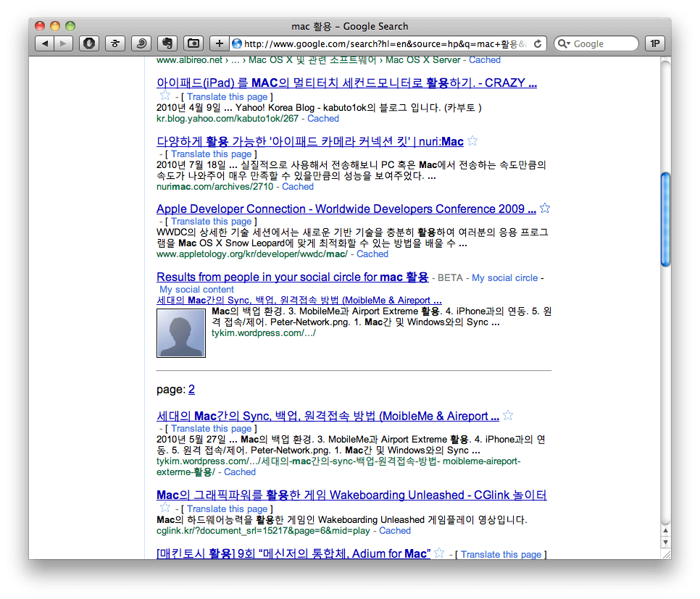The image size is (700, 599).
Task: Click the spiral swirl toolbar icon
Action: point(141,43)
